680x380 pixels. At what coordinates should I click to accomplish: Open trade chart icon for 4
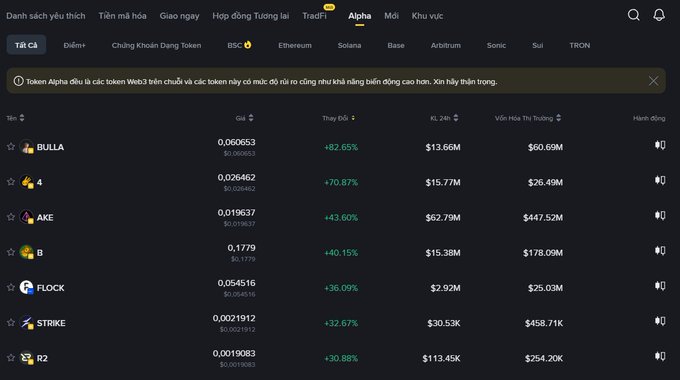(660, 180)
